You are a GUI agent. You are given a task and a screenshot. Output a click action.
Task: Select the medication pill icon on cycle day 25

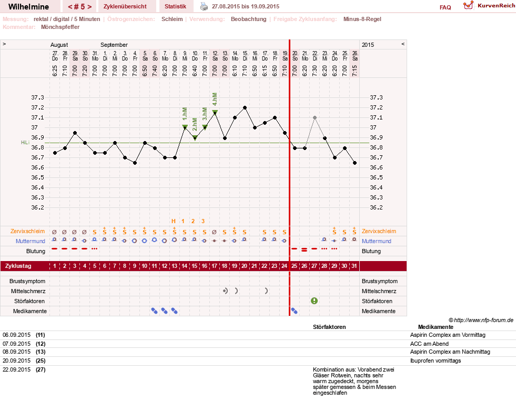[295, 311]
